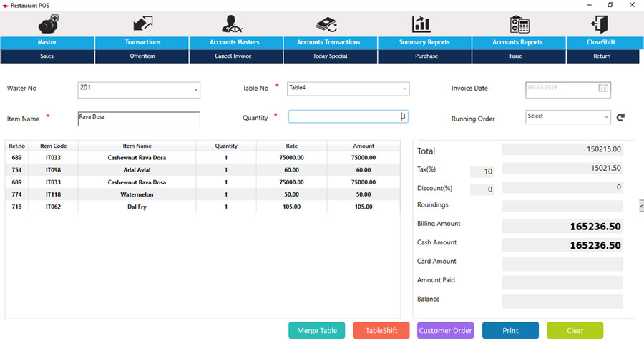Click the Accounts Reports calculator icon
The image size is (644, 343).
[x=519, y=24]
